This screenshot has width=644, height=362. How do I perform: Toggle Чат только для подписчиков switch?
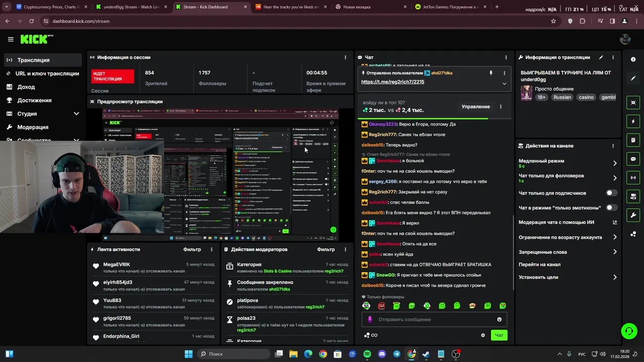[611, 193]
